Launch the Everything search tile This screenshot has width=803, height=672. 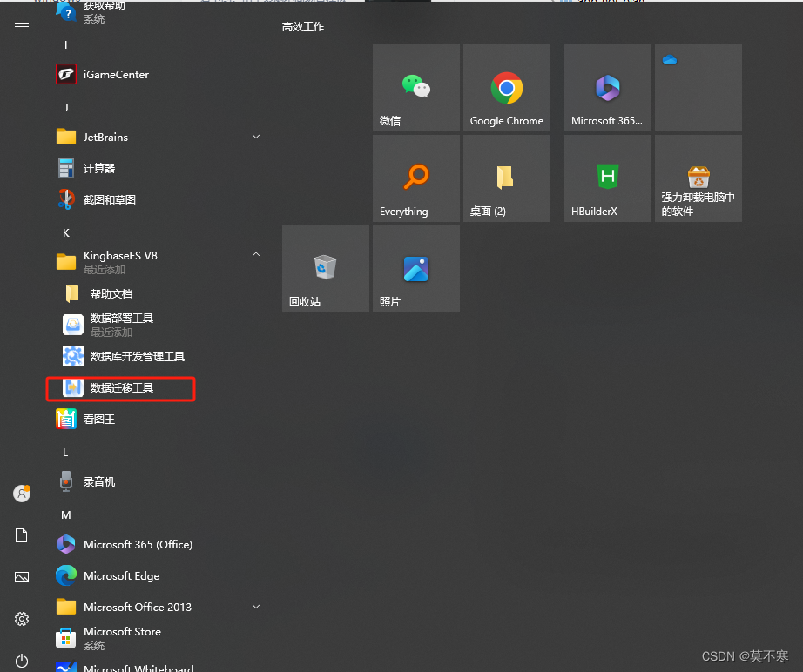pos(415,178)
